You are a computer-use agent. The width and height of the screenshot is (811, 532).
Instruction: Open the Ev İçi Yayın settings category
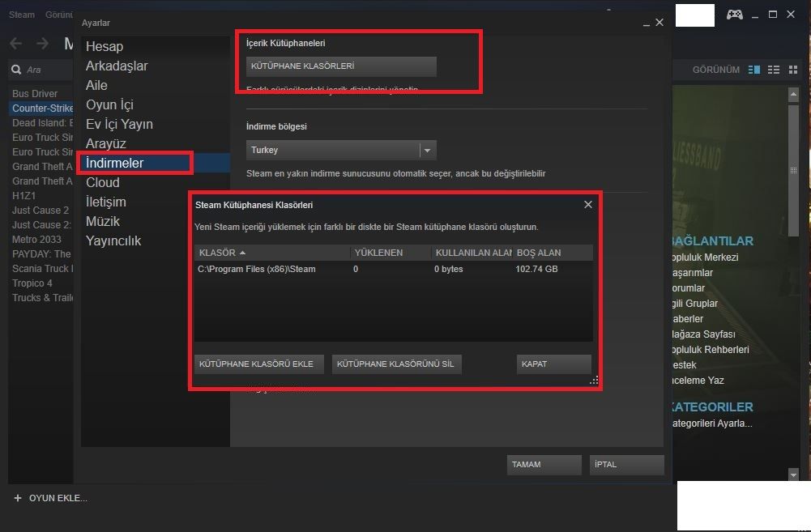coord(119,124)
